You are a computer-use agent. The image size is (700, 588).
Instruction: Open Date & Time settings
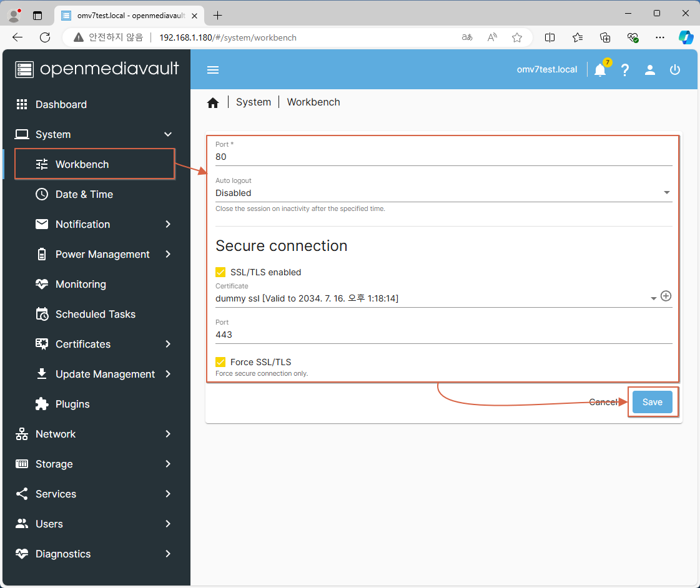(96, 195)
